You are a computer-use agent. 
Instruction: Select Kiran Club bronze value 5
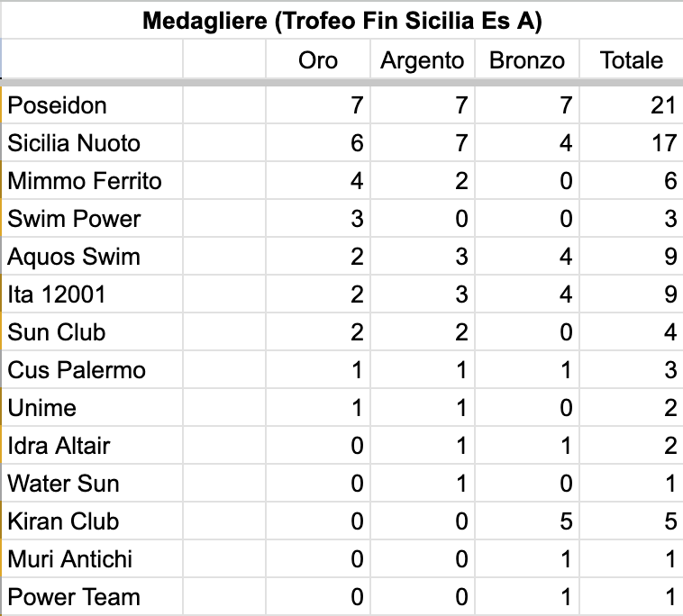(x=527, y=521)
